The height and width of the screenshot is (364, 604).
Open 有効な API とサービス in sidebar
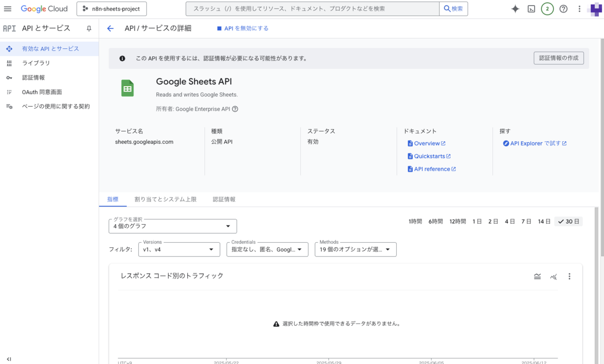coord(49,49)
